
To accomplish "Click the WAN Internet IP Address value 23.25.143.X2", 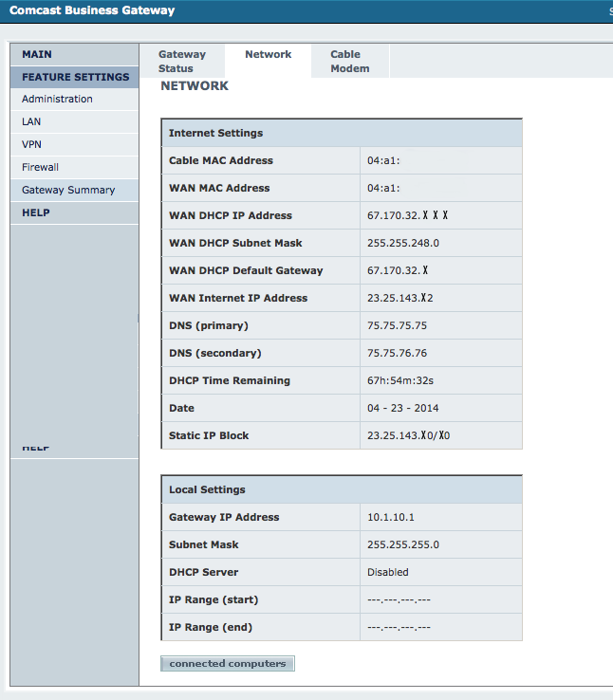I will [400, 298].
